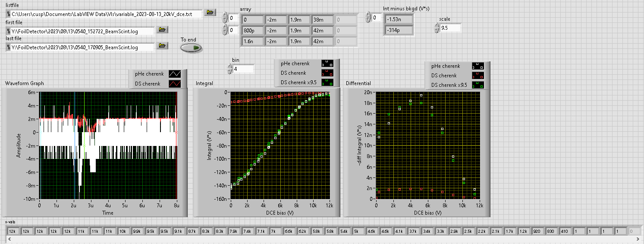Screen dimensions: 644x244
Task: Click DS cherenk red plot icon in Waveform legend
Action: point(175,84)
